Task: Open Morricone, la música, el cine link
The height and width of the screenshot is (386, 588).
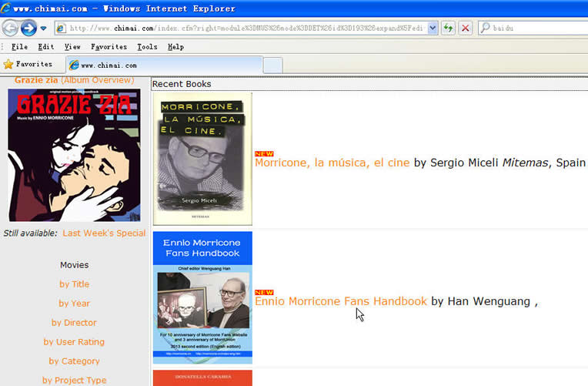Action: click(x=332, y=163)
